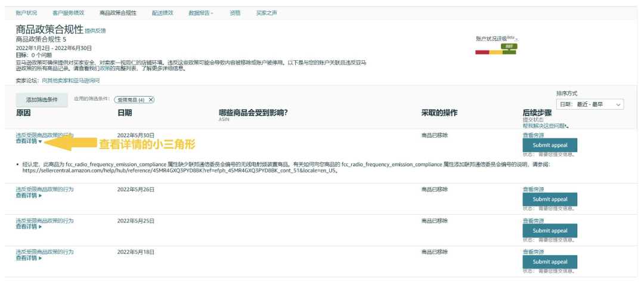
Task: Submit appeal for the May 30 violation
Action: [x=550, y=145]
